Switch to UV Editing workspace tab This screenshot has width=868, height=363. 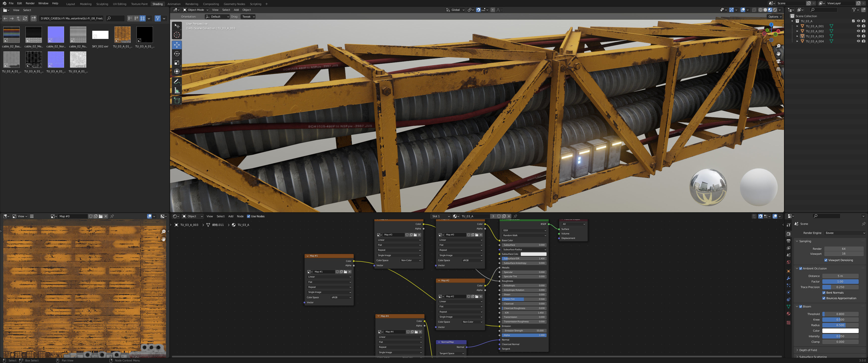click(x=120, y=4)
